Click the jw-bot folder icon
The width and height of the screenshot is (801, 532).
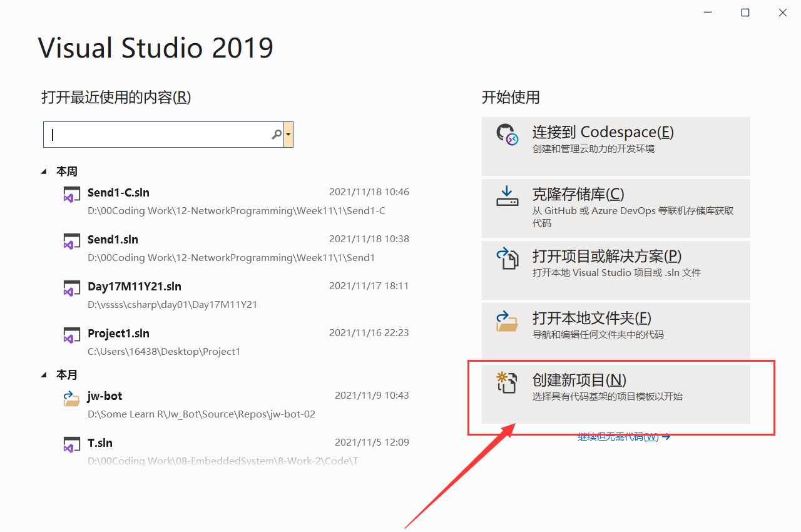click(x=71, y=398)
